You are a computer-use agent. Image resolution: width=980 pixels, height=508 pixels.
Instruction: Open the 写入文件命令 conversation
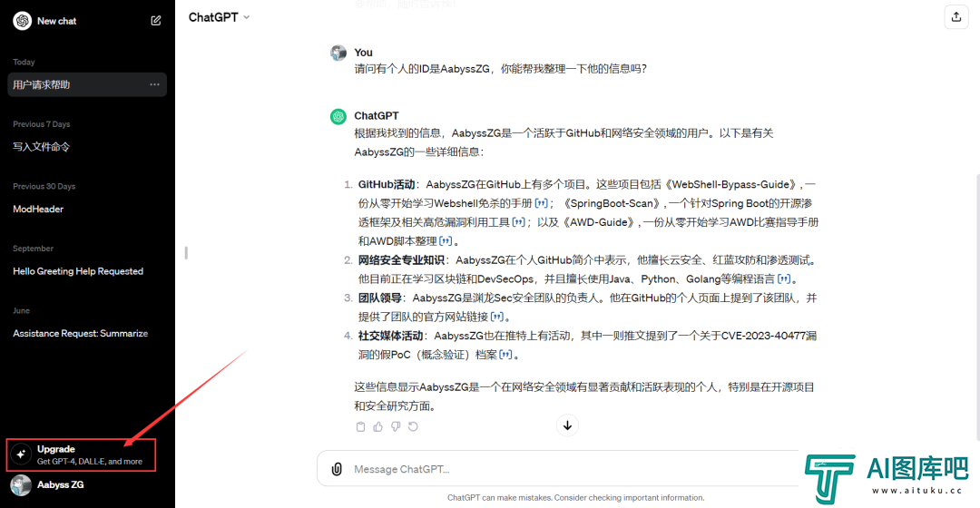pyautogui.click(x=42, y=146)
